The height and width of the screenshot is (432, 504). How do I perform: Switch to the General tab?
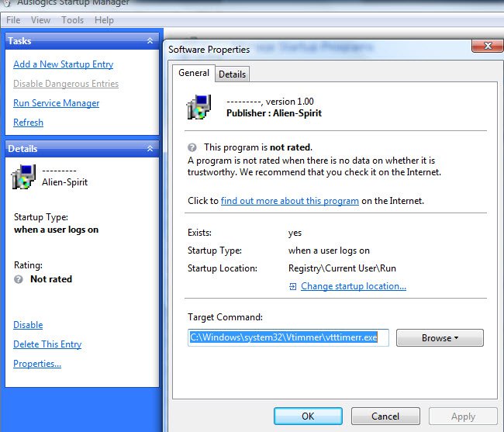point(194,73)
